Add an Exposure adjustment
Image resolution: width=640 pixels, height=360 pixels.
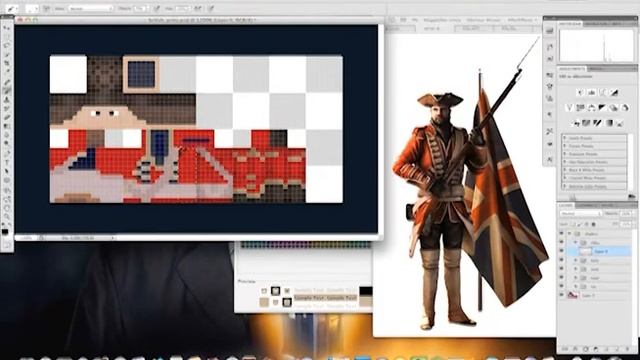614,93
